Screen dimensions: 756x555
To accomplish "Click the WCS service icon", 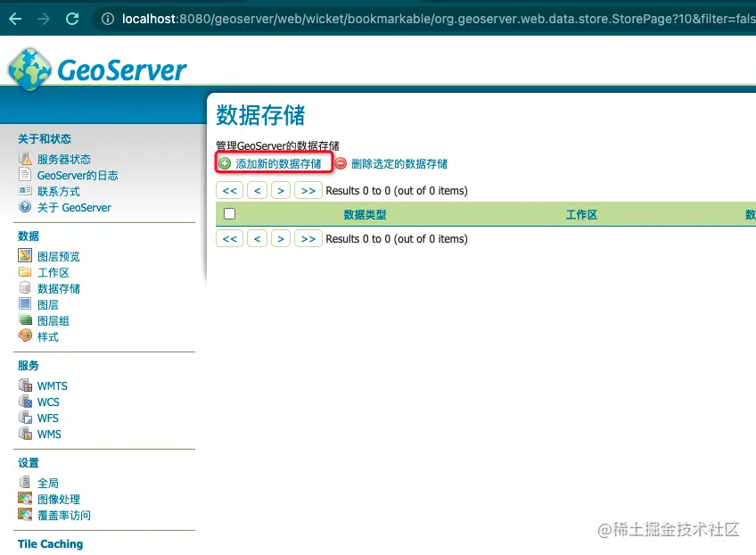I will (25, 401).
